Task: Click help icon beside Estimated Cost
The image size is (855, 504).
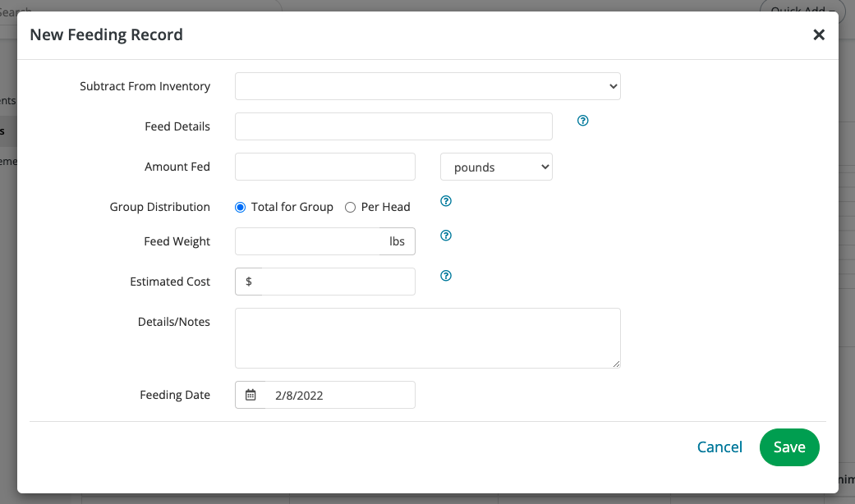Action: [x=446, y=276]
